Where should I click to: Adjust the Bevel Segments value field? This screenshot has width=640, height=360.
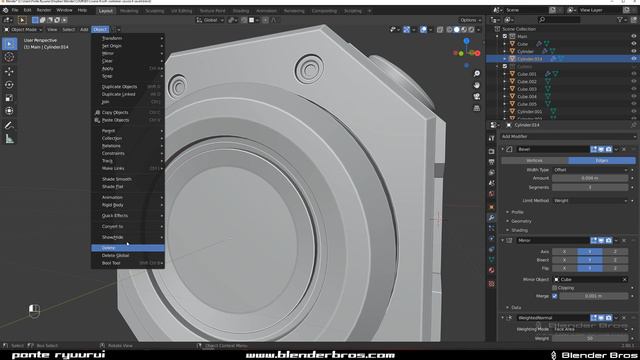[x=590, y=187]
